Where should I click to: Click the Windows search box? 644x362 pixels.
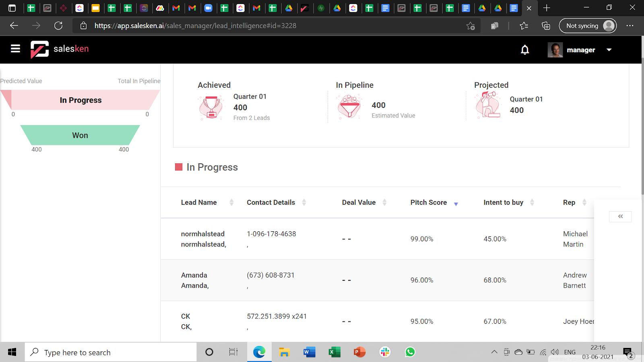[111, 352]
